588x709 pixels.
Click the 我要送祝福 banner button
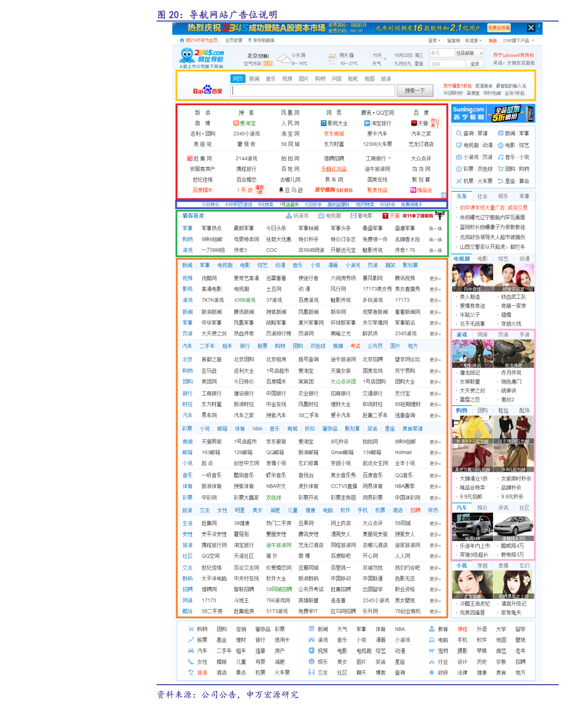[499, 28]
